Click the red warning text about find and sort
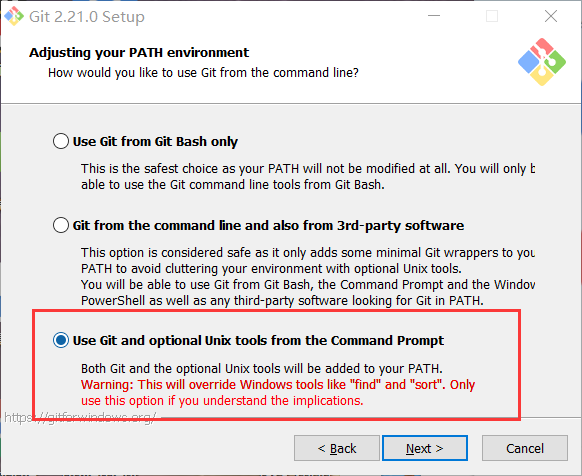The width and height of the screenshot is (582, 476). [x=278, y=392]
